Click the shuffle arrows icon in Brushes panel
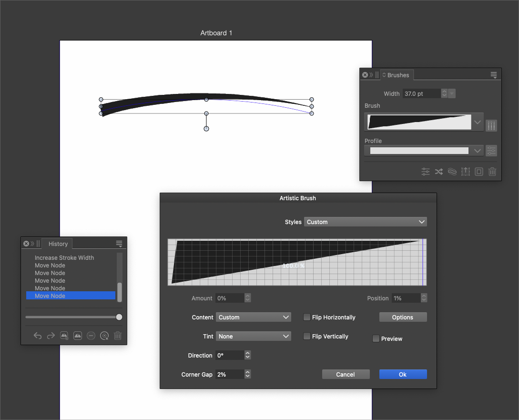This screenshot has height=420, width=519. coord(439,172)
